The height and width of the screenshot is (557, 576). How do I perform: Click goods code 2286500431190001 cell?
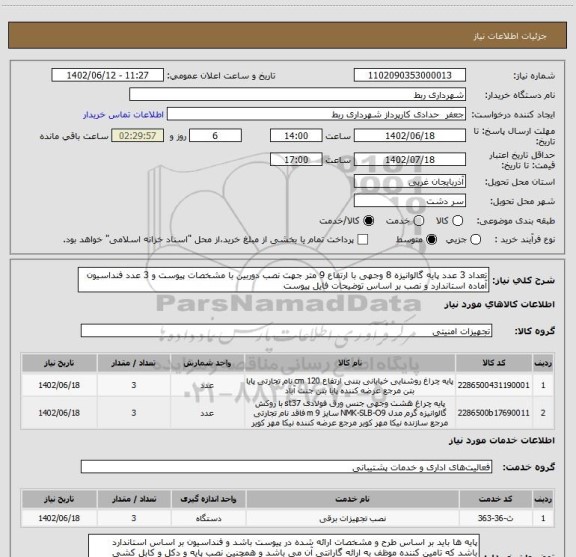493,385
